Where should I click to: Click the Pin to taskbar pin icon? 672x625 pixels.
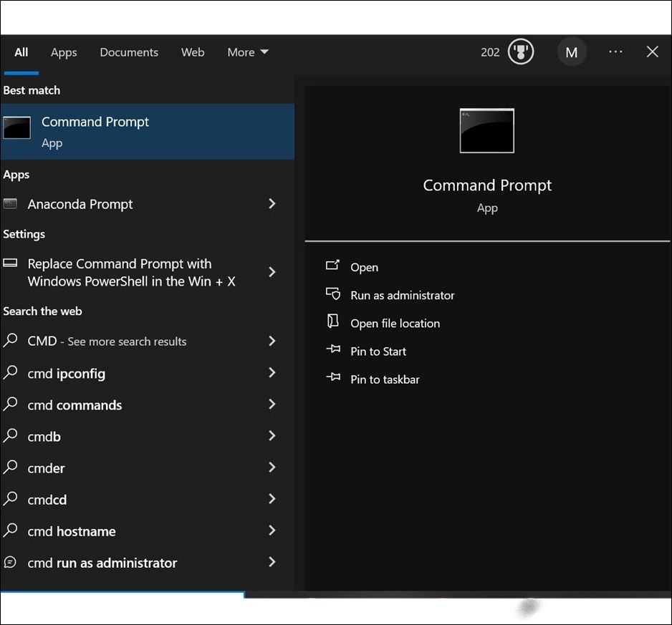click(x=333, y=379)
